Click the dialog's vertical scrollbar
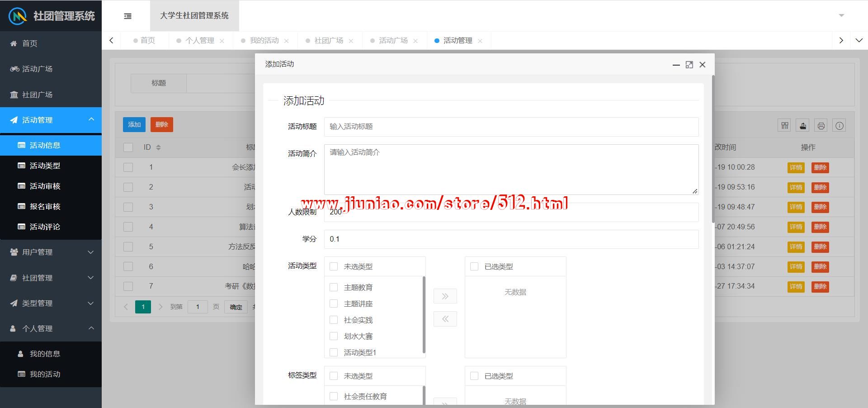The height and width of the screenshot is (408, 868). tap(713, 149)
